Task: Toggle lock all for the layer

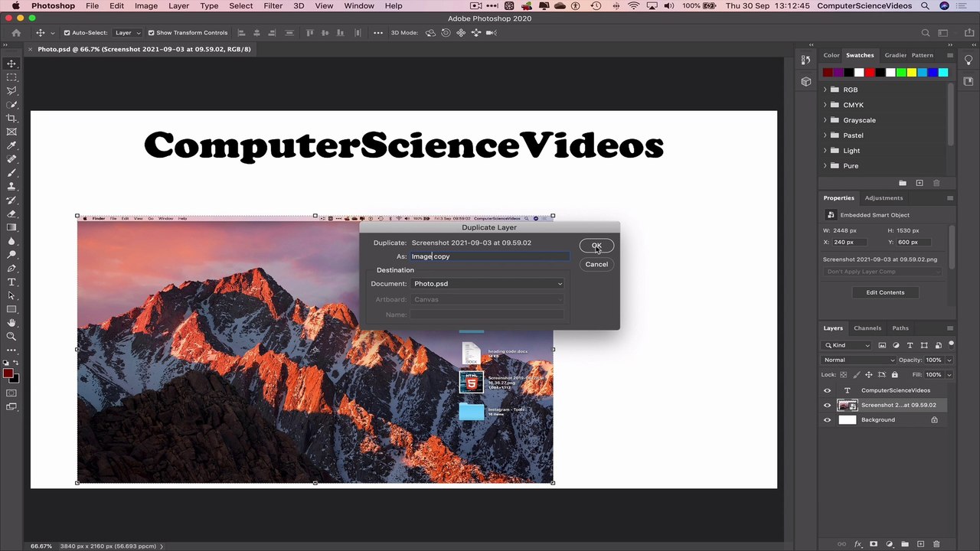Action: point(894,375)
